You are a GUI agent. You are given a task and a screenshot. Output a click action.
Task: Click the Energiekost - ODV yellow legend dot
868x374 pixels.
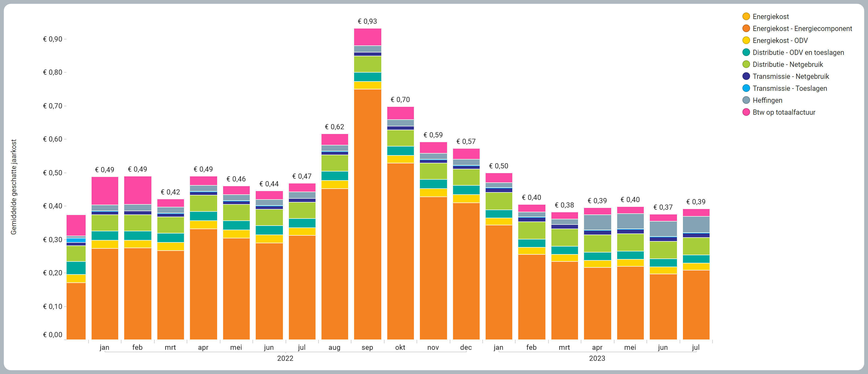[746, 40]
